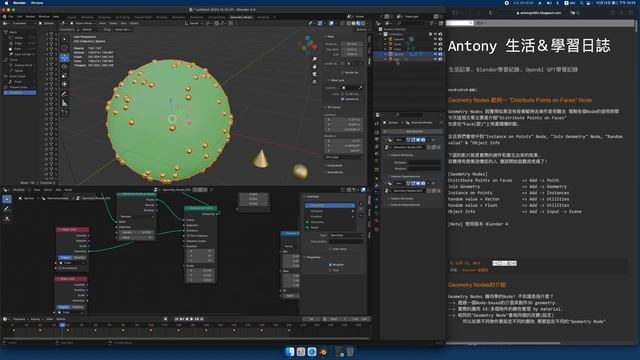Image resolution: width=640 pixels, height=360 pixels.
Task: Open the Add menu in node editor
Action: tap(58, 190)
